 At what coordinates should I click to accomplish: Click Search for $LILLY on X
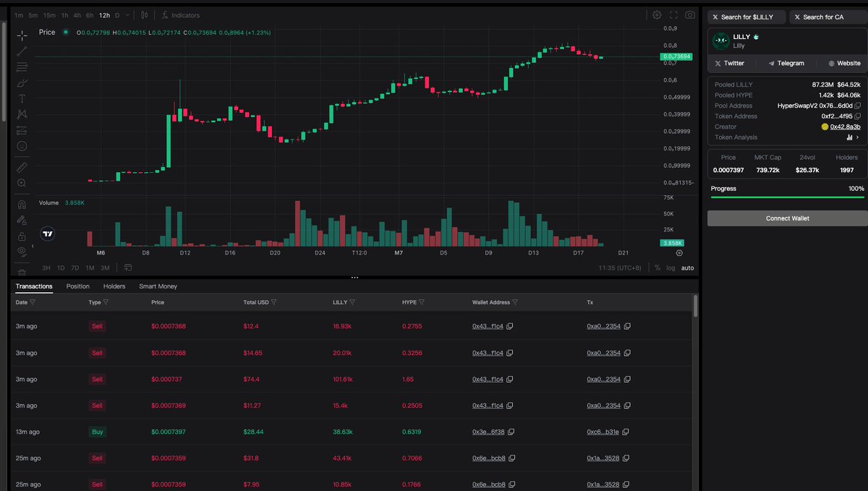pyautogui.click(x=746, y=17)
